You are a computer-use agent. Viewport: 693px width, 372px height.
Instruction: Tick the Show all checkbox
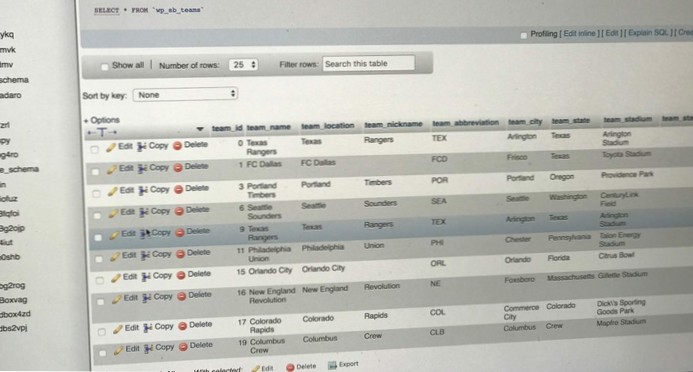105,67
